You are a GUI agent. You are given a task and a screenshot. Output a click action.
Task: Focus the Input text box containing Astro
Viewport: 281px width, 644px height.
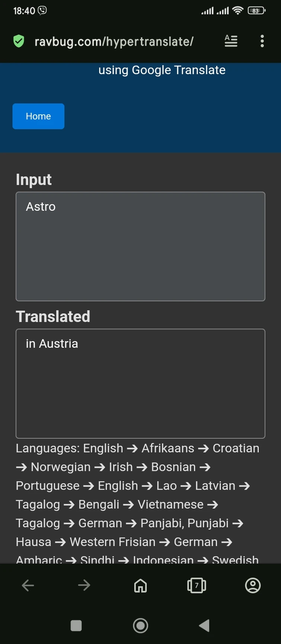[140, 246]
